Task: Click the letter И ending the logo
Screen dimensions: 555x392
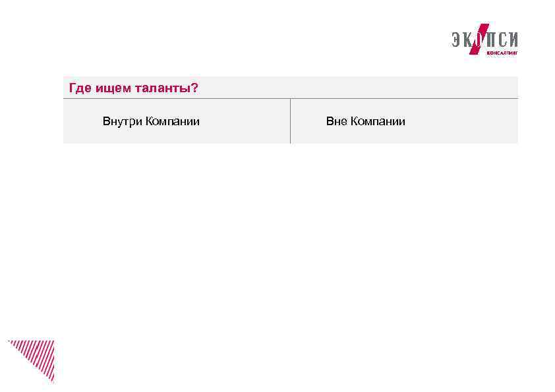Action: point(514,38)
